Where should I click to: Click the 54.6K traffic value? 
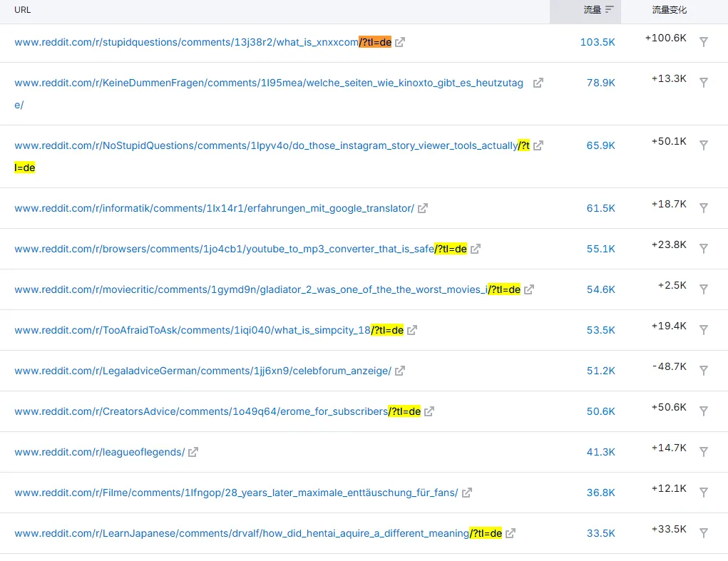point(601,289)
